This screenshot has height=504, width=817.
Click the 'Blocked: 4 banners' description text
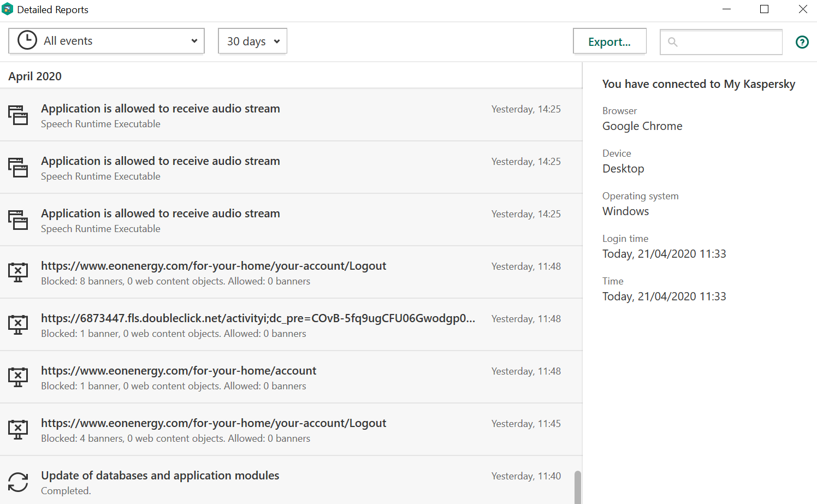coord(175,438)
